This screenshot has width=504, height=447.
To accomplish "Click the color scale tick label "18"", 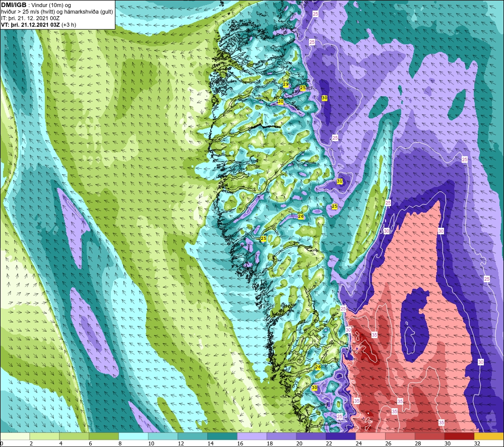I will pyautogui.click(x=270, y=443).
